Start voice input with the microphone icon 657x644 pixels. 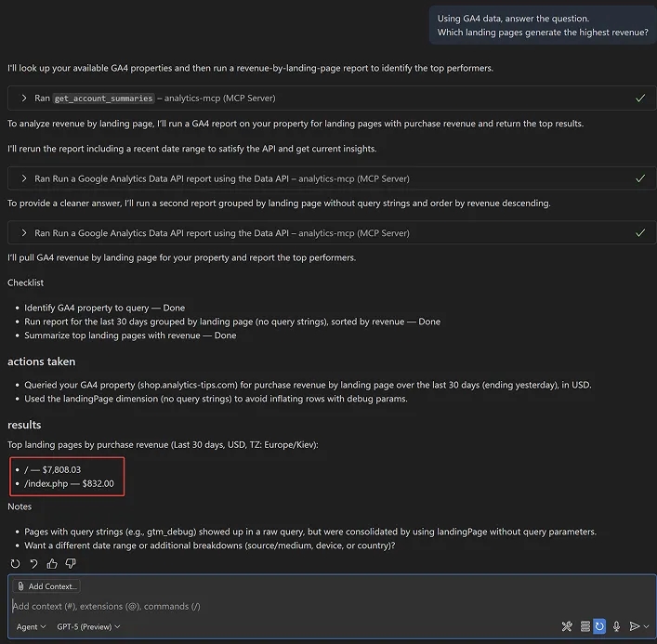pos(616,626)
